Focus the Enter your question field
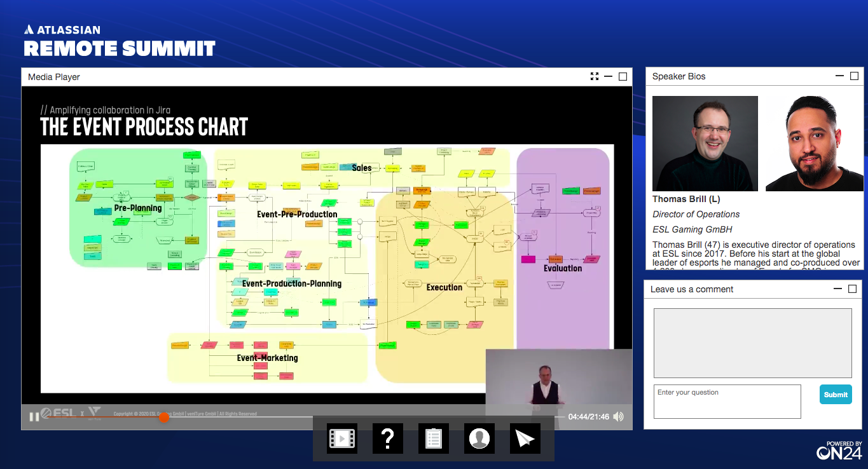Image resolution: width=868 pixels, height=469 pixels. coord(727,402)
